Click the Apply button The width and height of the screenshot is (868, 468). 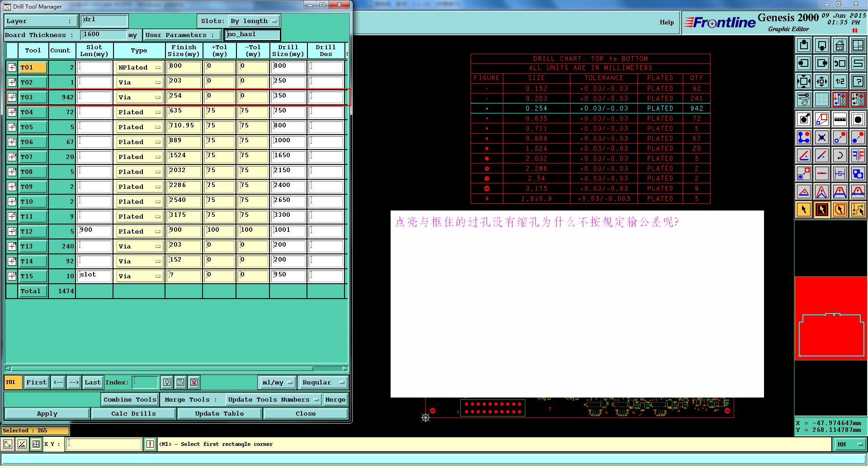(47, 414)
